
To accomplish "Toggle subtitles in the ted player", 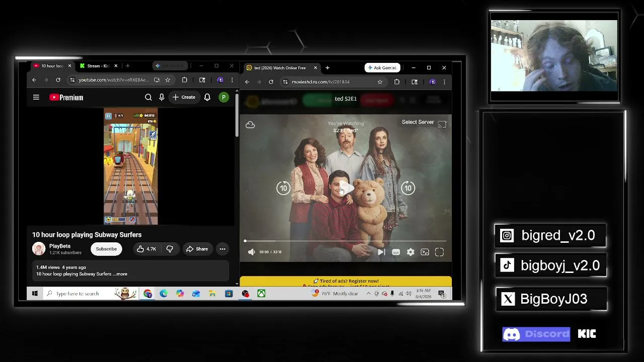I will [396, 252].
